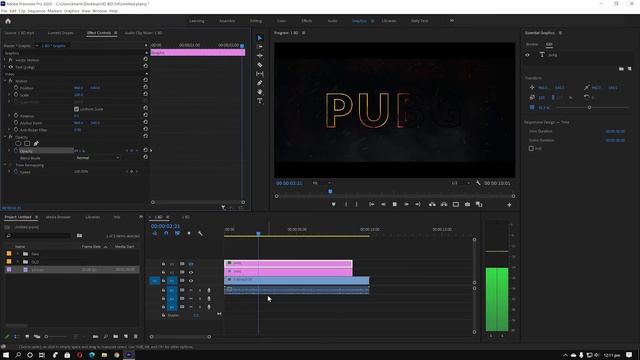Expand the Vector Motion effect
The height and width of the screenshot is (360, 640).
click(5, 60)
